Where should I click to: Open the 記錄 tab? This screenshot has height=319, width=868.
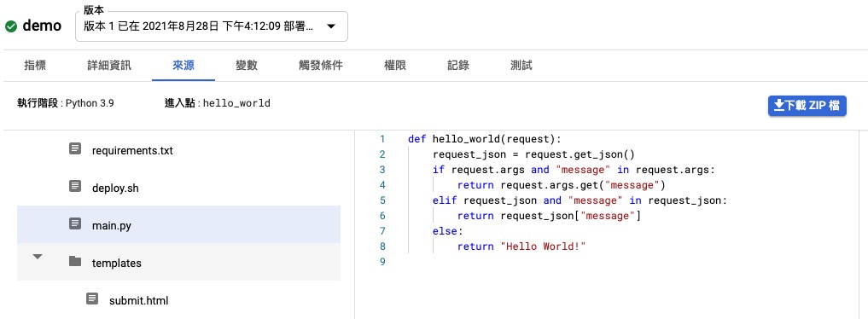click(458, 65)
